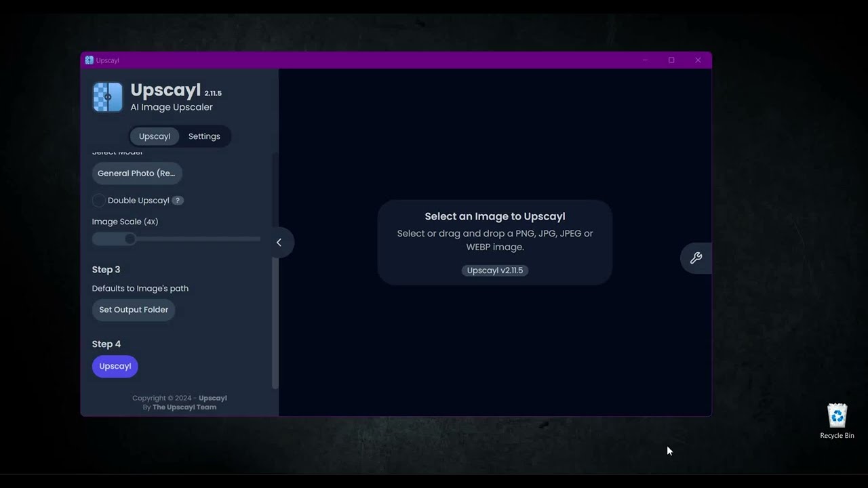
Task: Click the sidebar vertical scrollbar
Action: pos(275,270)
